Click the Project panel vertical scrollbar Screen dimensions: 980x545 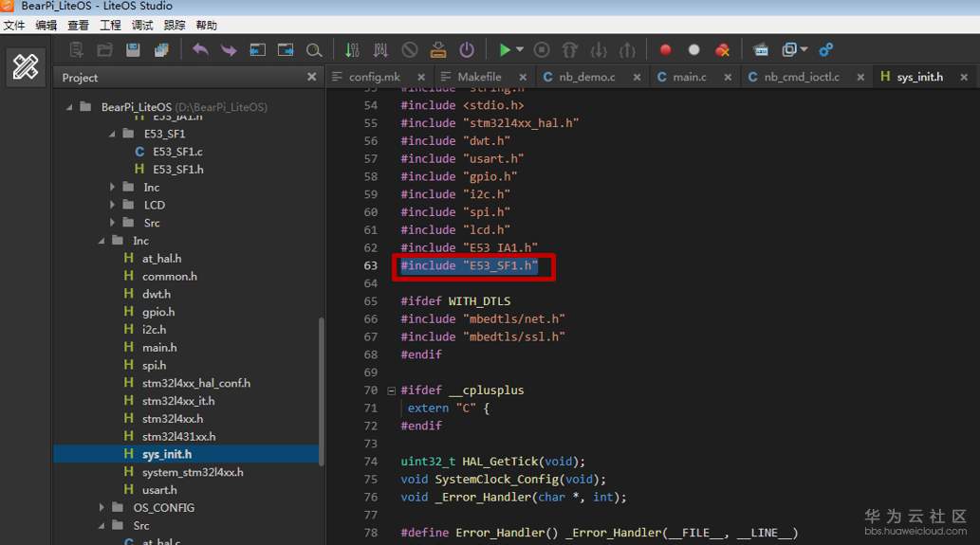tap(322, 391)
